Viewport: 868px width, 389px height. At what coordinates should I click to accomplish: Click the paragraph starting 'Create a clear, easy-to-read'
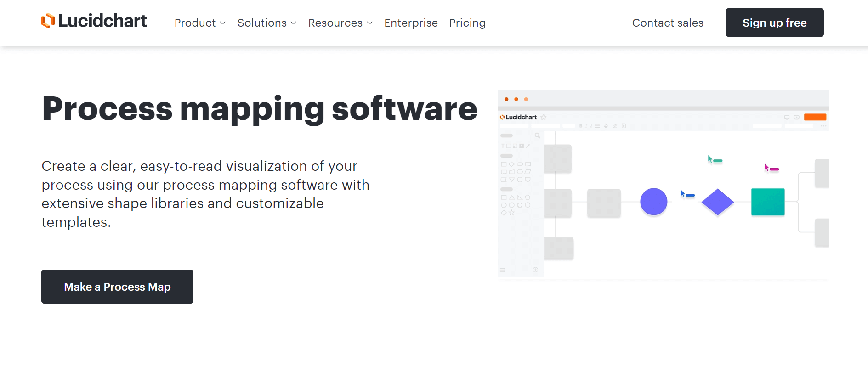pos(206,194)
